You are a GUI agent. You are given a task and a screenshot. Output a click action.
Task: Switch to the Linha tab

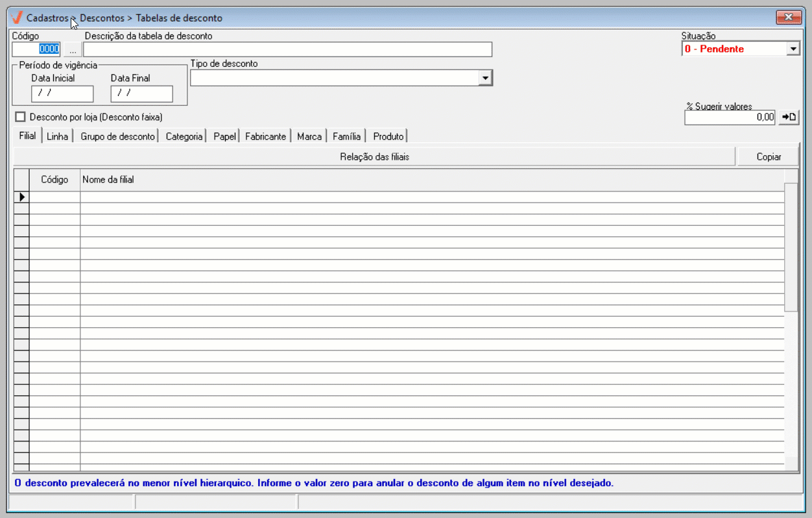57,136
